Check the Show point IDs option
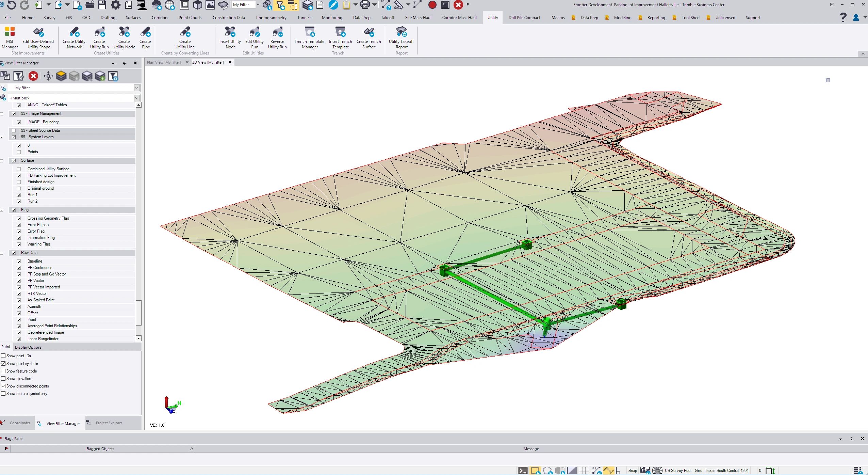 click(x=3, y=355)
